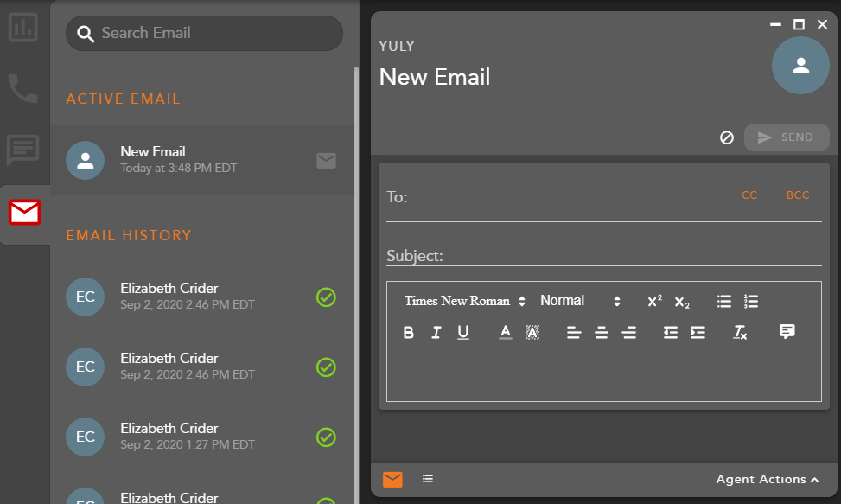The width and height of the screenshot is (841, 504).
Task: Toggle underline formatting
Action: pyautogui.click(x=463, y=333)
